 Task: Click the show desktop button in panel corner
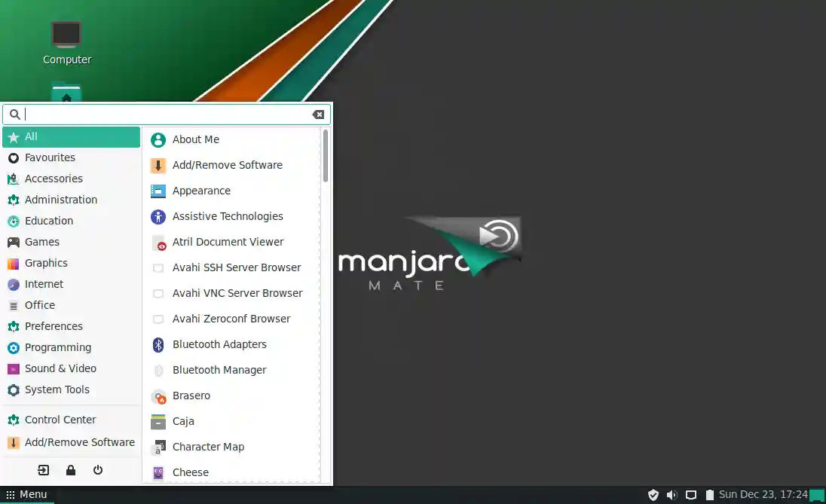tap(817, 496)
